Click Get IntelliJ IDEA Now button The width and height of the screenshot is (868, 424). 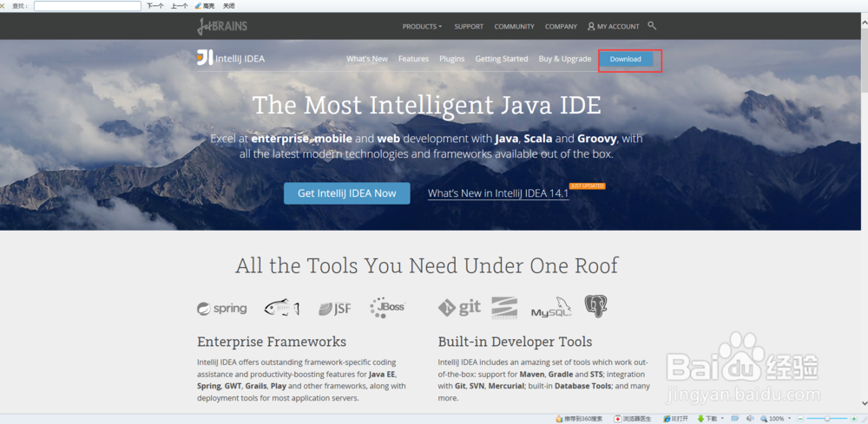coord(347,193)
